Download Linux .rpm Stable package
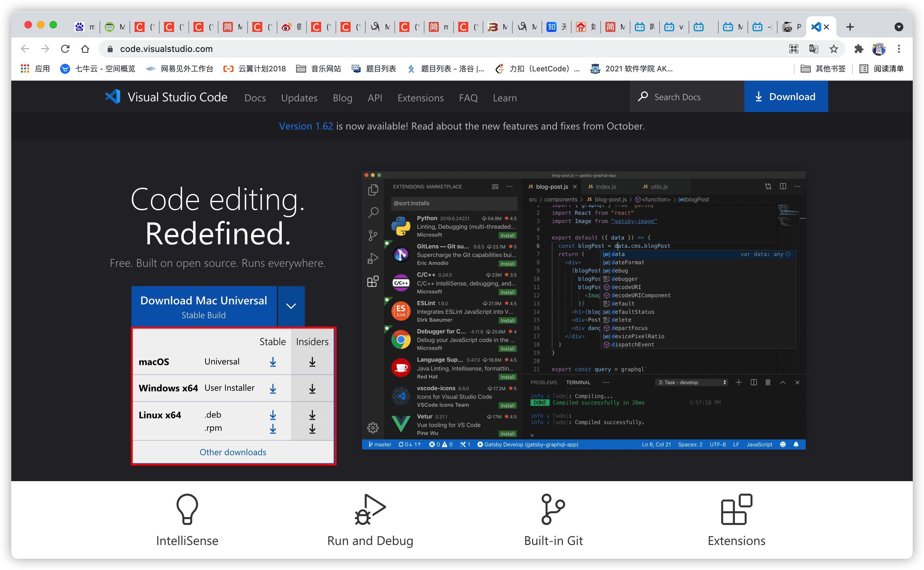Viewport: 924px width, 570px height. click(x=273, y=429)
